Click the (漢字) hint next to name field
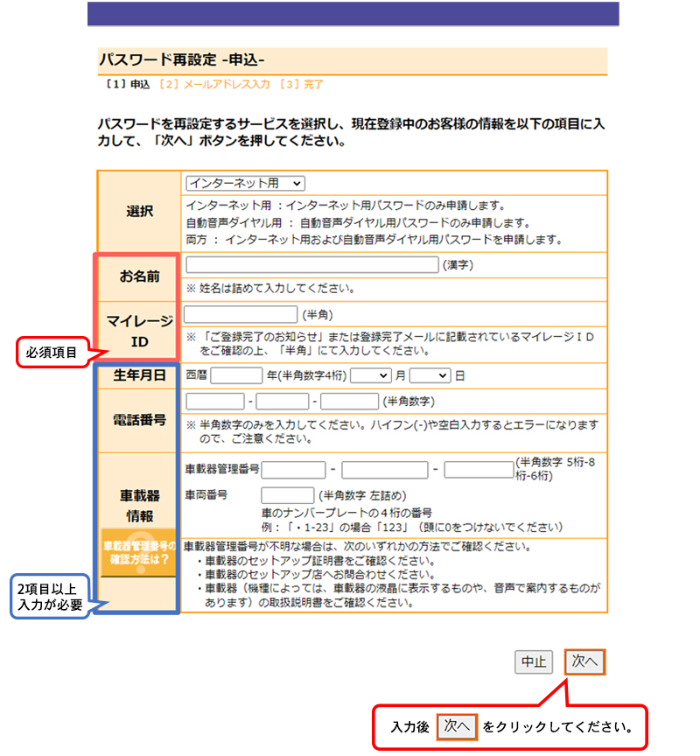The width and height of the screenshot is (700, 756). pos(458,265)
